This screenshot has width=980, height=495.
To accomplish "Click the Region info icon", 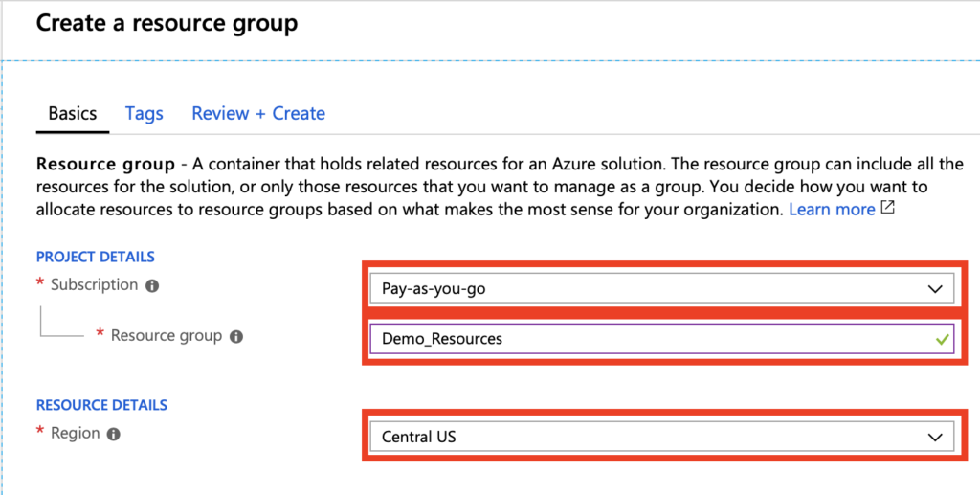I will coord(113,435).
